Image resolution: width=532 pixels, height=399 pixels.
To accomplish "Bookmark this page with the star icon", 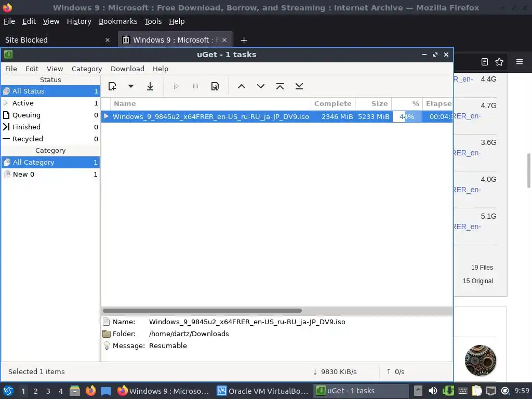I will tap(499, 62).
